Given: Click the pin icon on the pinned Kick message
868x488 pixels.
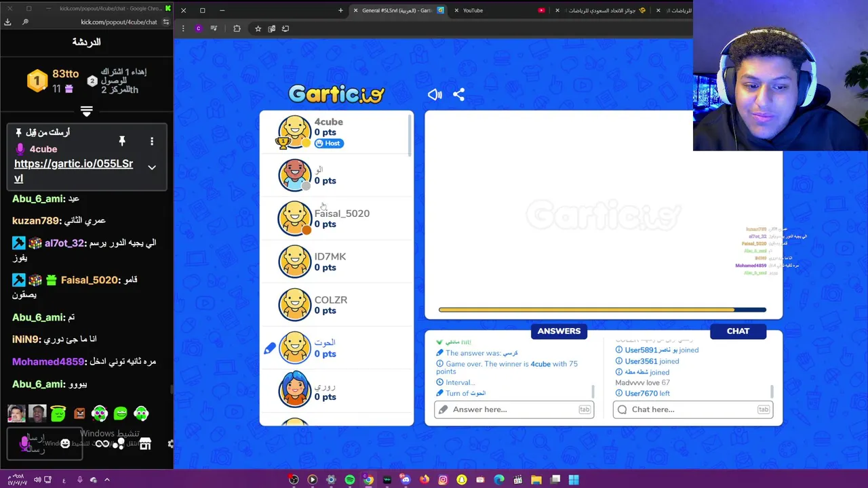Looking at the screenshot, I should [122, 140].
